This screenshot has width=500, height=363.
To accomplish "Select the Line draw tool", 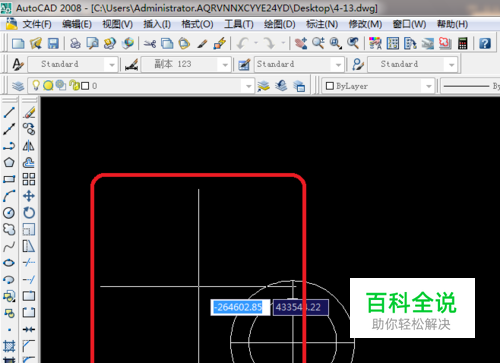I will click(9, 113).
